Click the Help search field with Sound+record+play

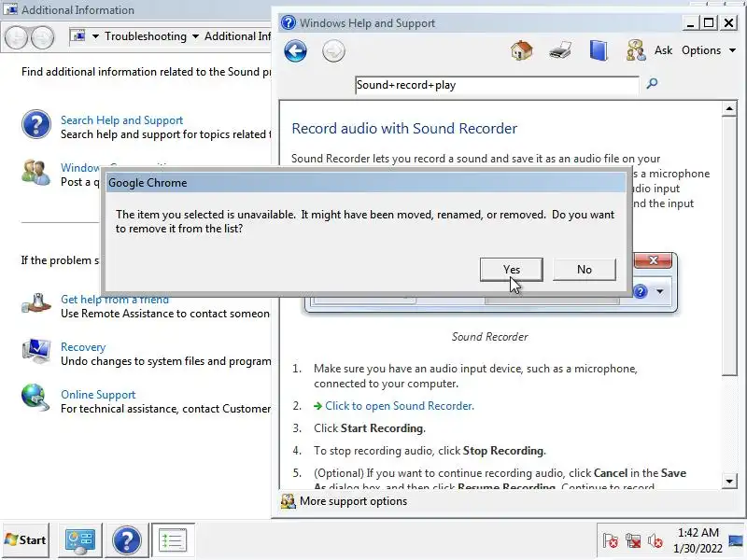coord(497,85)
